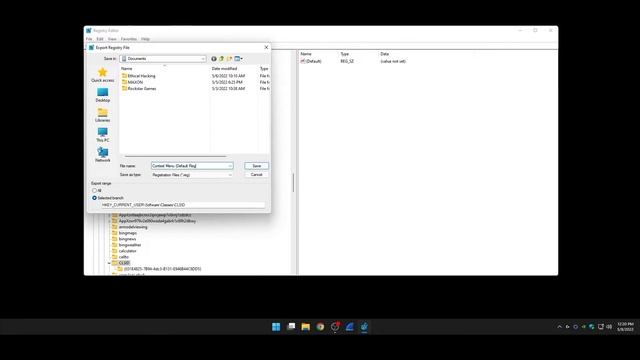Show hidden system tray icons
Screen dimensions: 640x360
click(x=559, y=327)
